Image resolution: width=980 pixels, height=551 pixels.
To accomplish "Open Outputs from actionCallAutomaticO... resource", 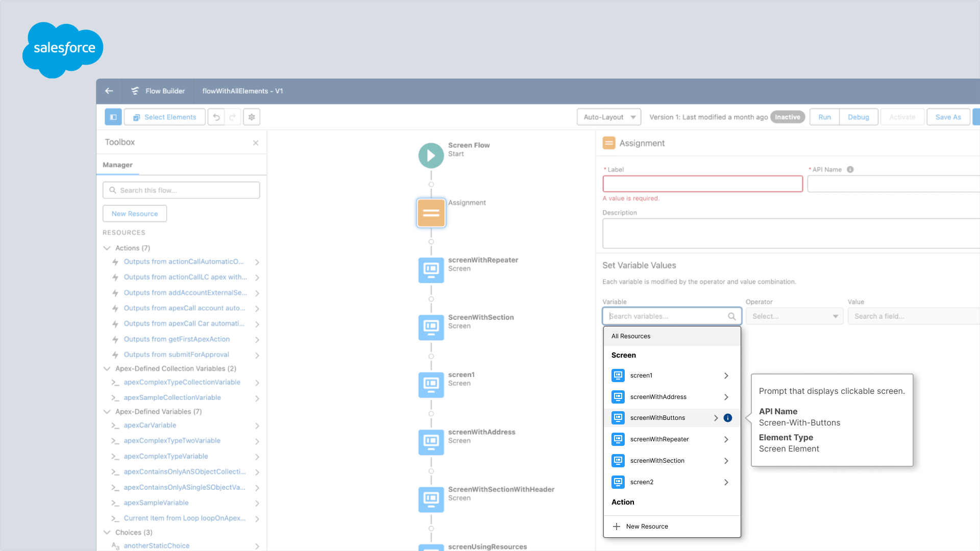I will (184, 262).
